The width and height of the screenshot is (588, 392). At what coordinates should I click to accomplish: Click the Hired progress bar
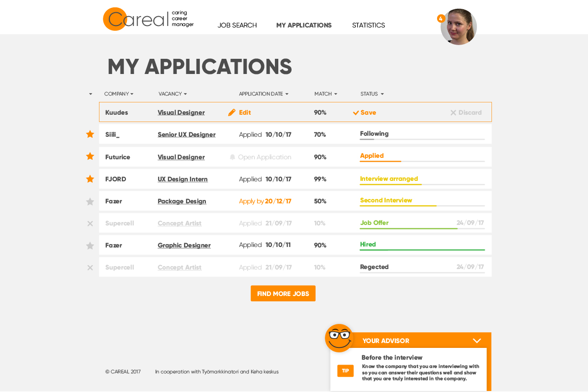click(x=422, y=250)
